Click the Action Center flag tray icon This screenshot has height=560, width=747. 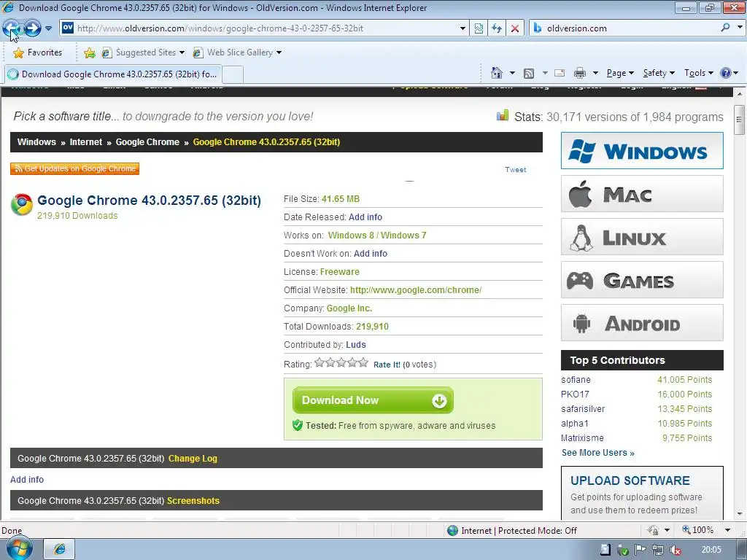click(640, 550)
